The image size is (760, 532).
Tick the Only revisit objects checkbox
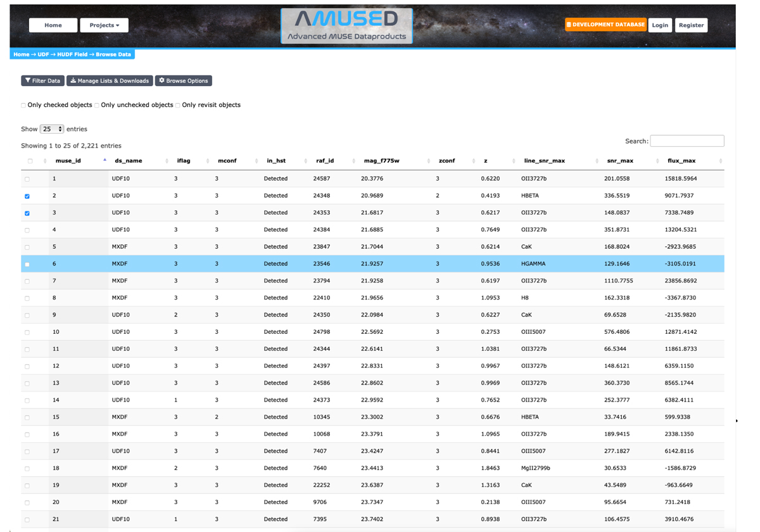(178, 105)
